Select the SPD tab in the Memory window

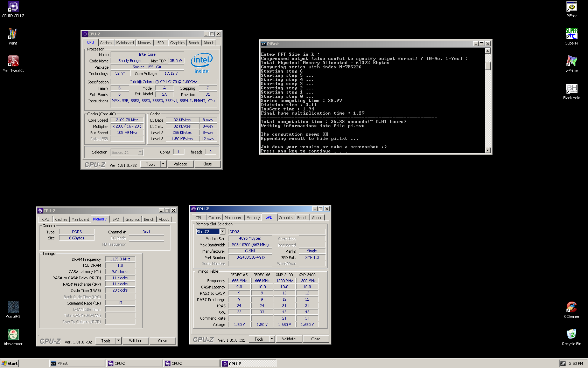116,219
